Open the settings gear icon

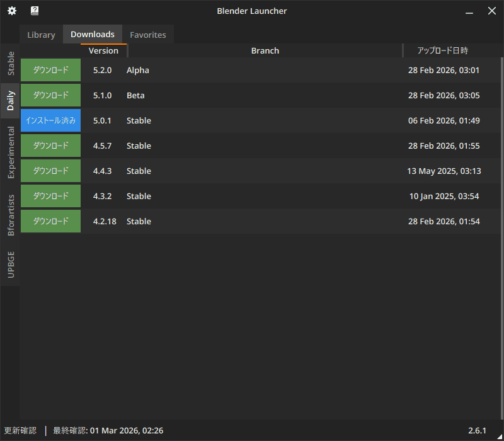click(x=12, y=11)
